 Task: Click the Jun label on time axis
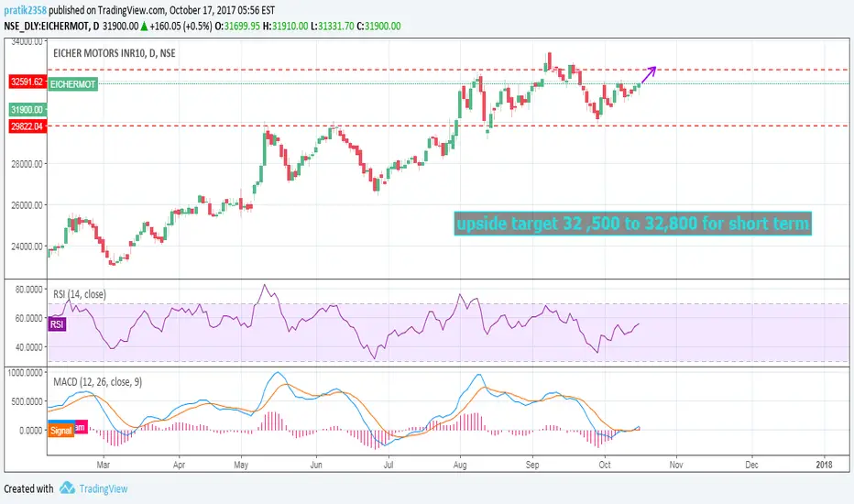(316, 465)
